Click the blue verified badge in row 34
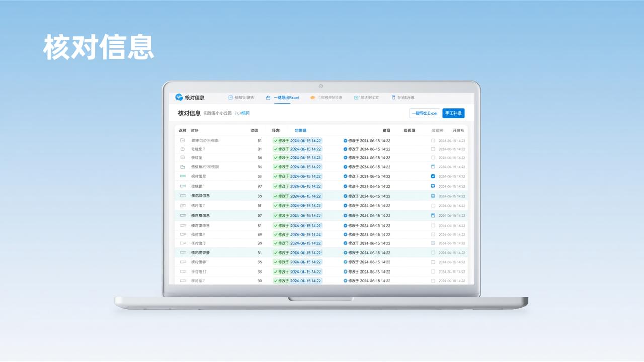This screenshot has width=644, height=362. click(x=345, y=158)
